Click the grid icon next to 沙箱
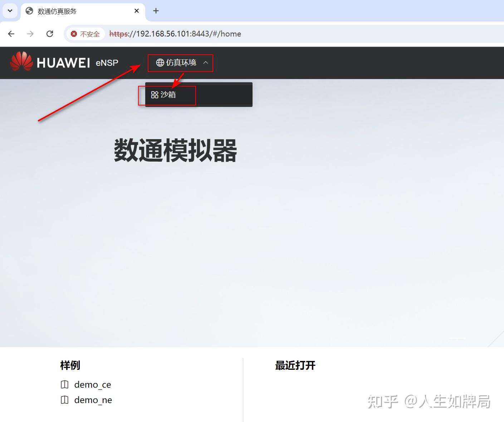This screenshot has height=422, width=504. pyautogui.click(x=155, y=95)
